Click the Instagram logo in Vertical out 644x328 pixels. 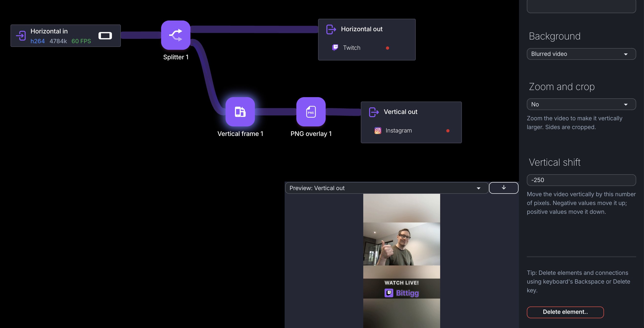[x=378, y=131]
